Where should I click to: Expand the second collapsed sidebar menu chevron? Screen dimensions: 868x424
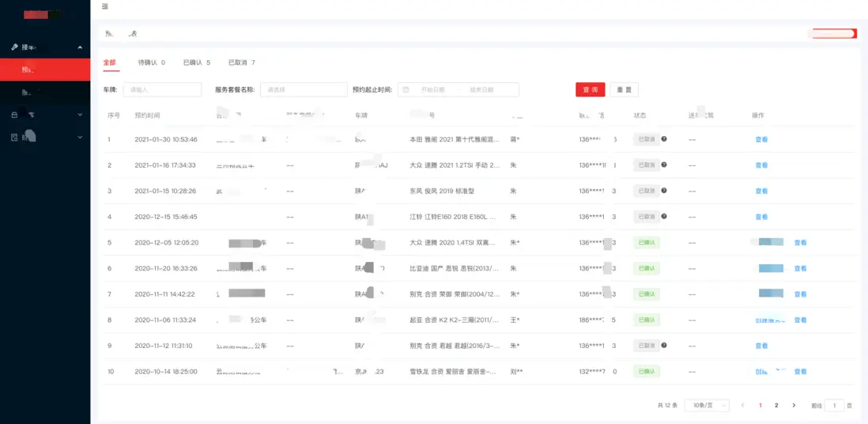80,115
